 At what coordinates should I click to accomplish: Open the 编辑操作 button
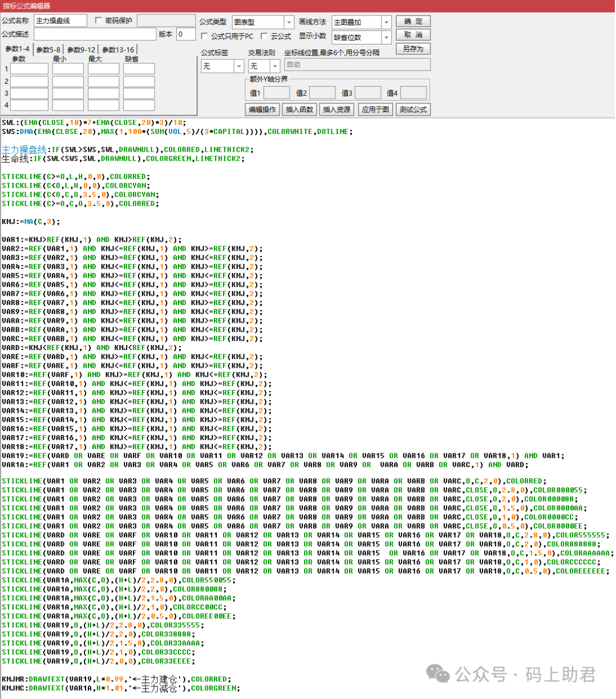262,109
